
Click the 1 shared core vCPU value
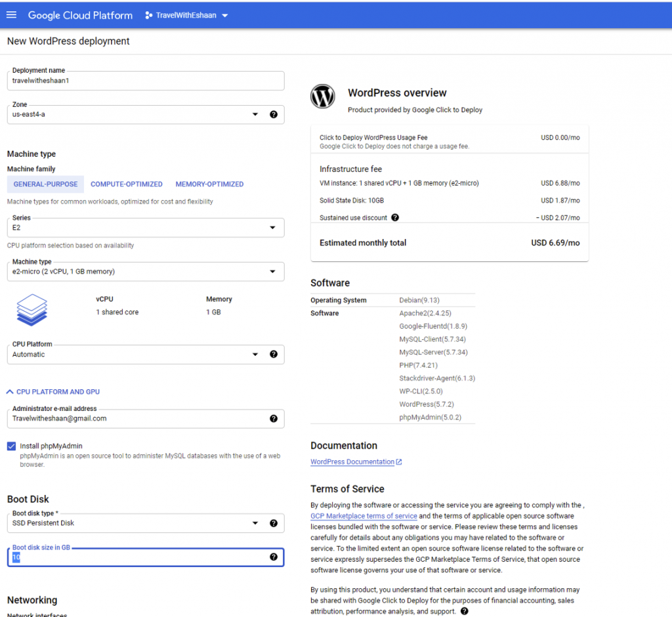(117, 312)
